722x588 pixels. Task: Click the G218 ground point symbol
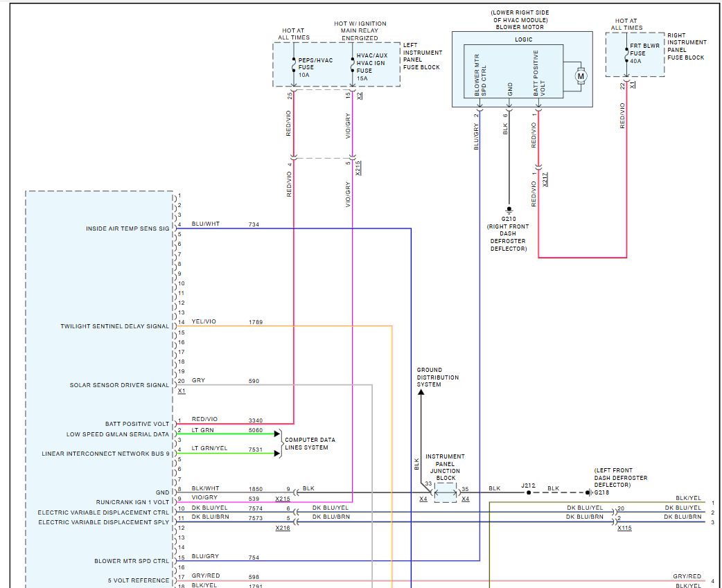point(588,493)
